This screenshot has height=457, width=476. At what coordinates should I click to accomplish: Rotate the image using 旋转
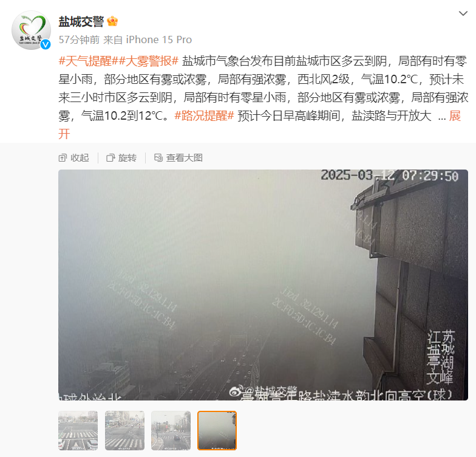121,158
